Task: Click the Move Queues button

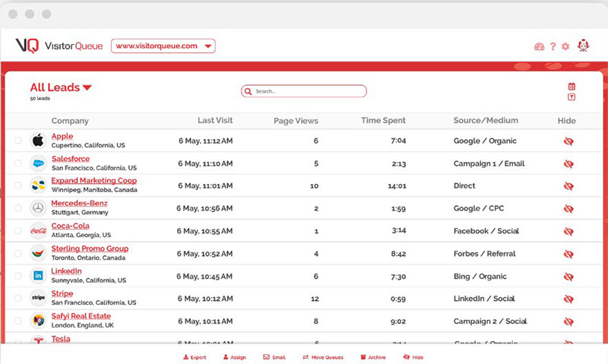Action: point(323,357)
